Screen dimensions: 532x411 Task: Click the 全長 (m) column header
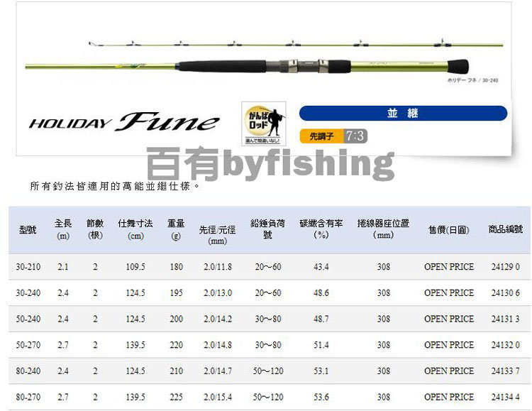pyautogui.click(x=63, y=229)
